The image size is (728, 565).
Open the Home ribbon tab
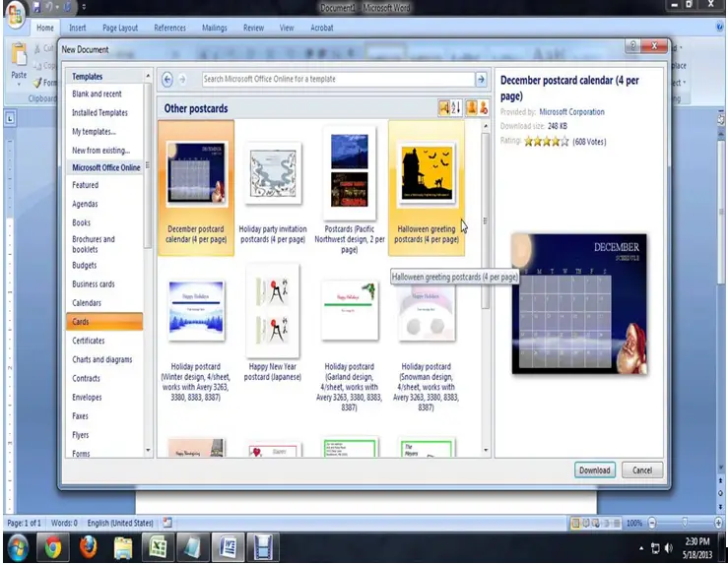point(45,28)
